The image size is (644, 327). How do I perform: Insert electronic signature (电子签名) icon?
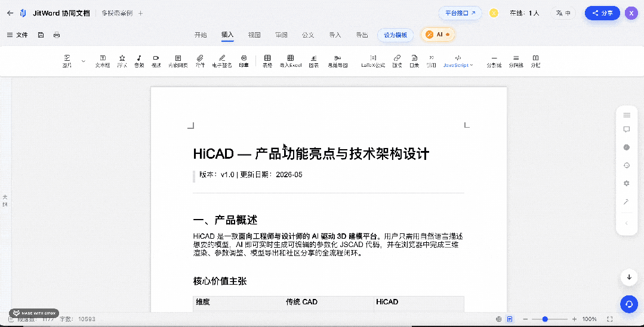click(222, 58)
